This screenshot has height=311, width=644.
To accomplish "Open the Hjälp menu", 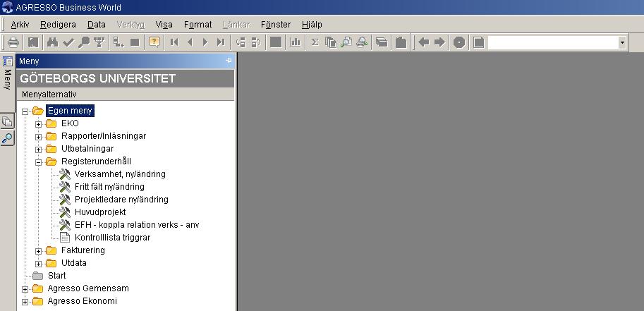I will (x=312, y=25).
